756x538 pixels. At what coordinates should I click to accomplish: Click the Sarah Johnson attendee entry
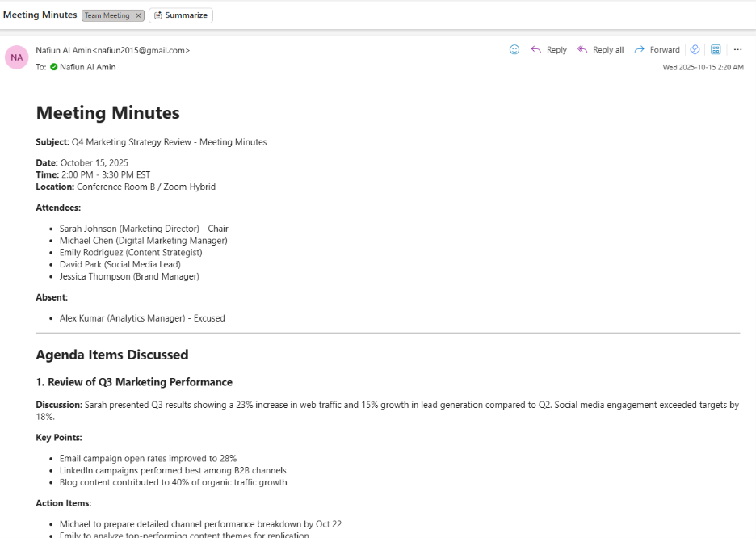click(144, 229)
